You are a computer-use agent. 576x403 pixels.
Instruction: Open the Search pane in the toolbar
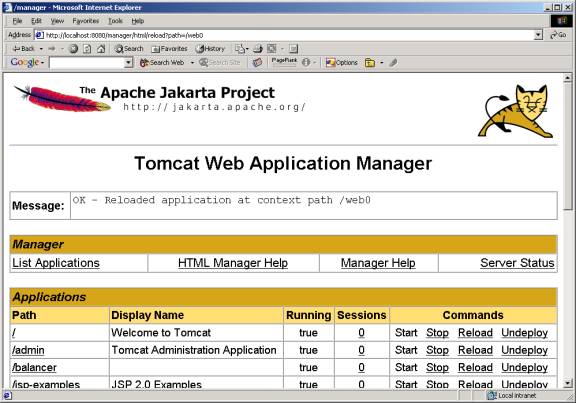pyautogui.click(x=129, y=48)
